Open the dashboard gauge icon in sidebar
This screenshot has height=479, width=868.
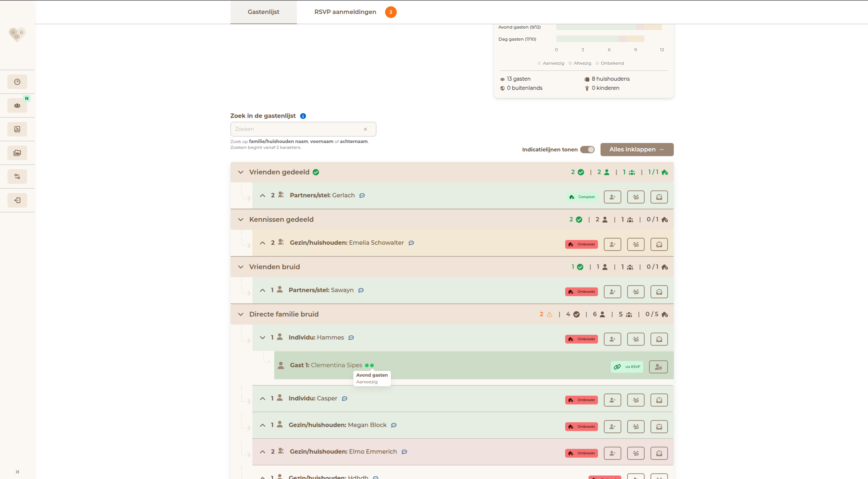[17, 82]
